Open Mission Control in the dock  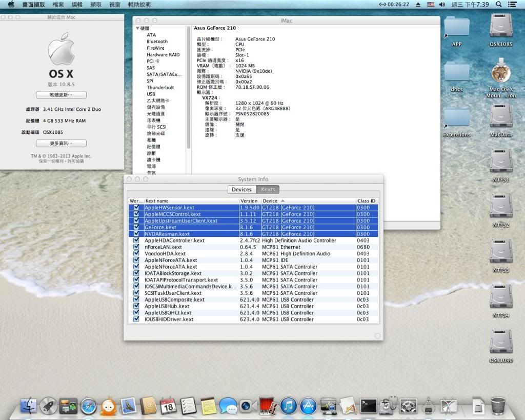68,406
